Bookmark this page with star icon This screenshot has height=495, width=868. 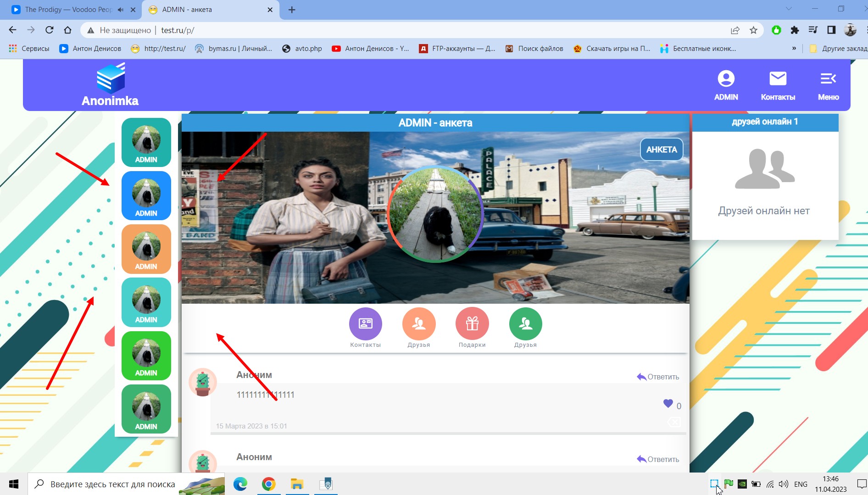tap(753, 30)
